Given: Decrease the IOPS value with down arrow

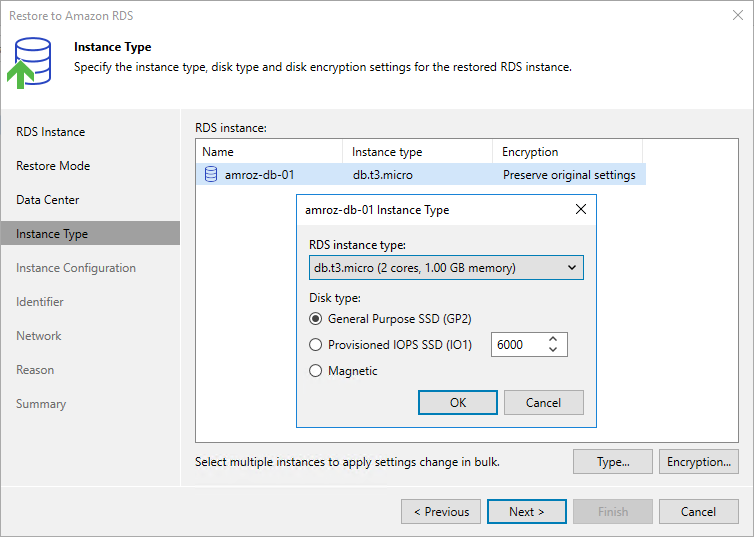Looking at the screenshot, I should coord(553,350).
